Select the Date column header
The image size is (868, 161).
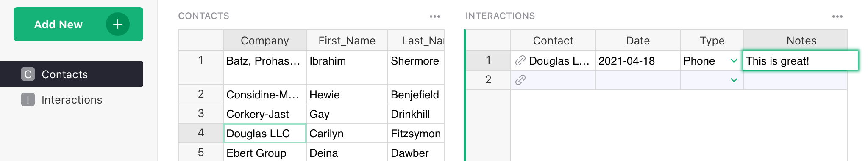(x=638, y=41)
